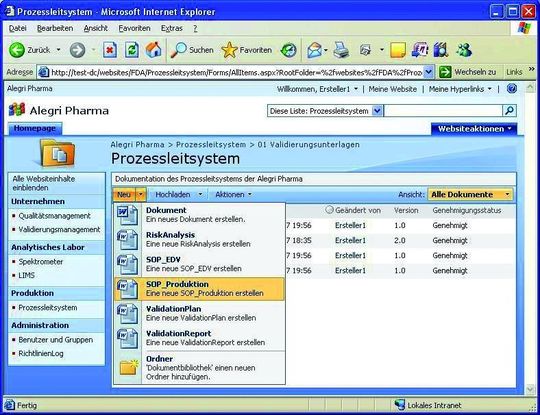Image resolution: width=540 pixels, height=415 pixels.
Task: Choose ValidationPlan from the Neu menu
Action: (199, 313)
